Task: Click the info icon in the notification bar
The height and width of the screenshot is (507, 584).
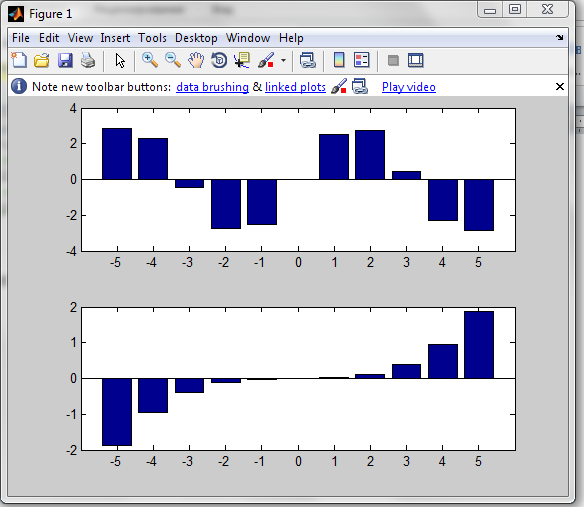Action: pos(19,86)
